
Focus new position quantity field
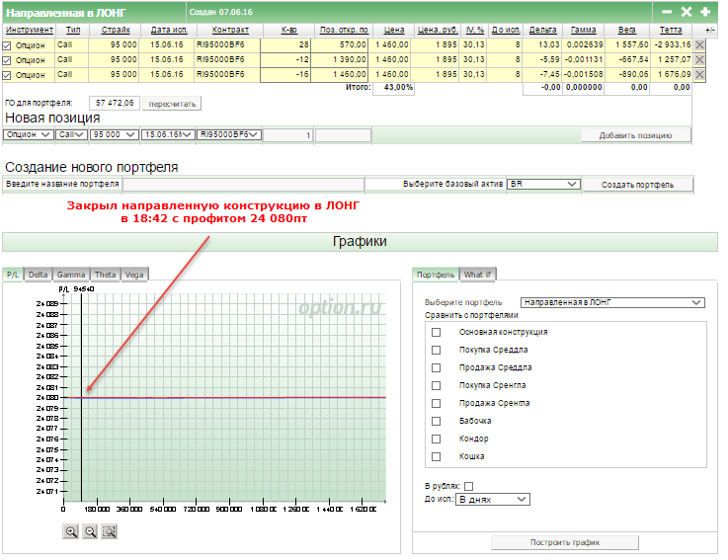(287, 135)
